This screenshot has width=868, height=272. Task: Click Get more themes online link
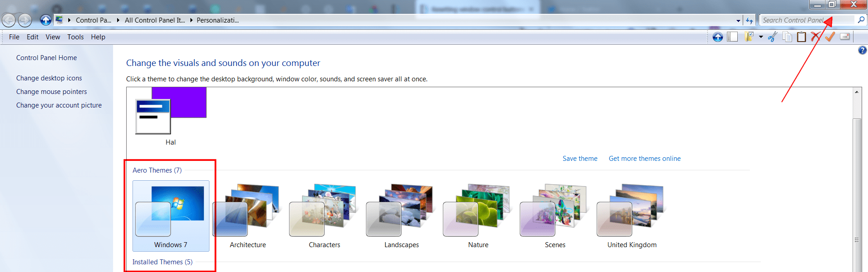(x=645, y=159)
